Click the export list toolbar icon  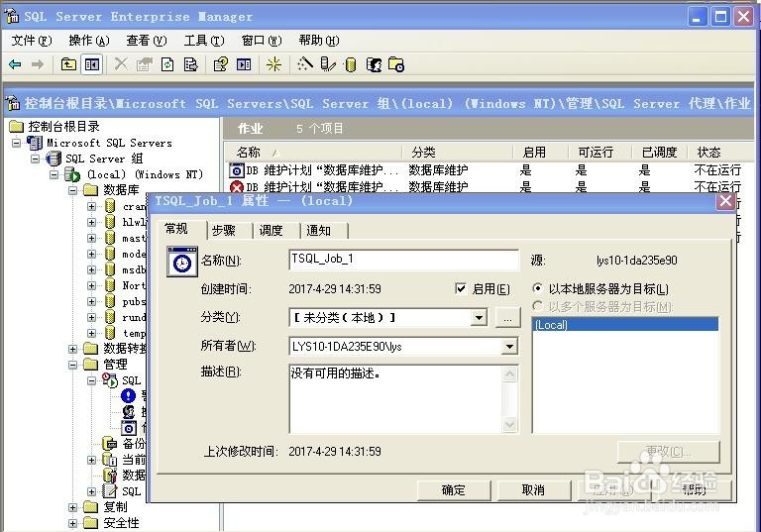click(x=190, y=64)
